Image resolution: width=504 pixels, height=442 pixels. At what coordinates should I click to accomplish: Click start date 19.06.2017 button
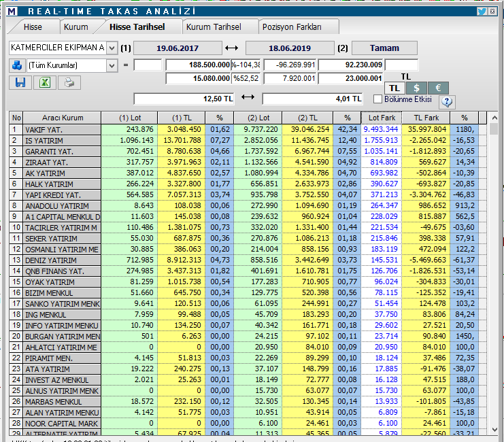coord(178,48)
